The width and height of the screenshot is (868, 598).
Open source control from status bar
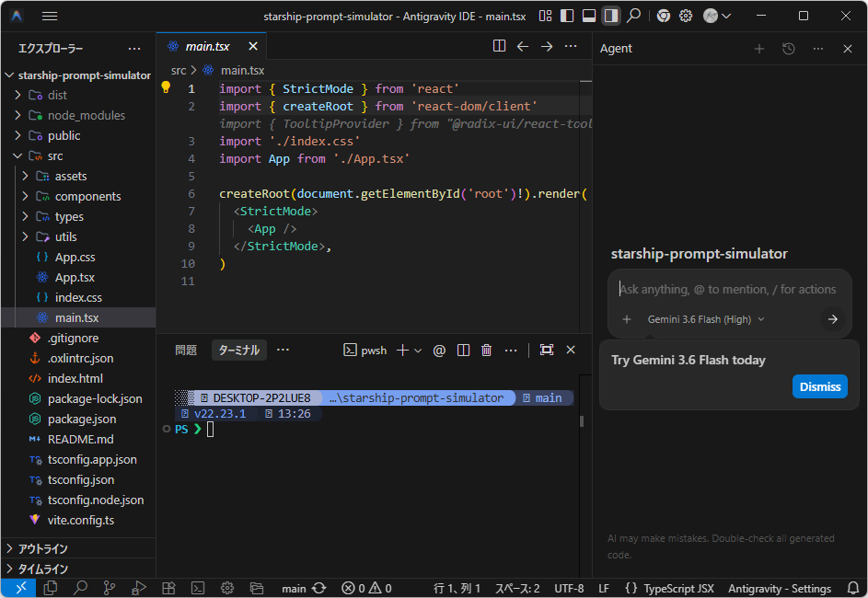click(x=110, y=588)
